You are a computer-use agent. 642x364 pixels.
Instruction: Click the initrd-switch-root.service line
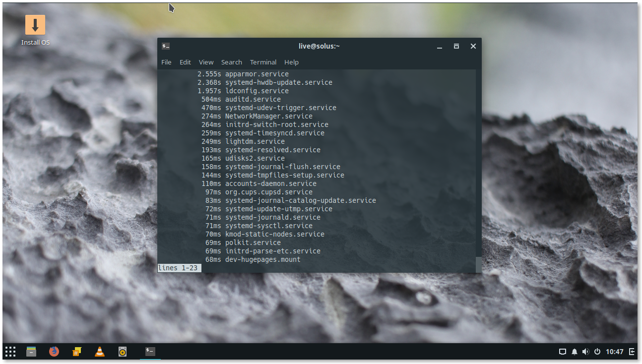click(x=265, y=124)
